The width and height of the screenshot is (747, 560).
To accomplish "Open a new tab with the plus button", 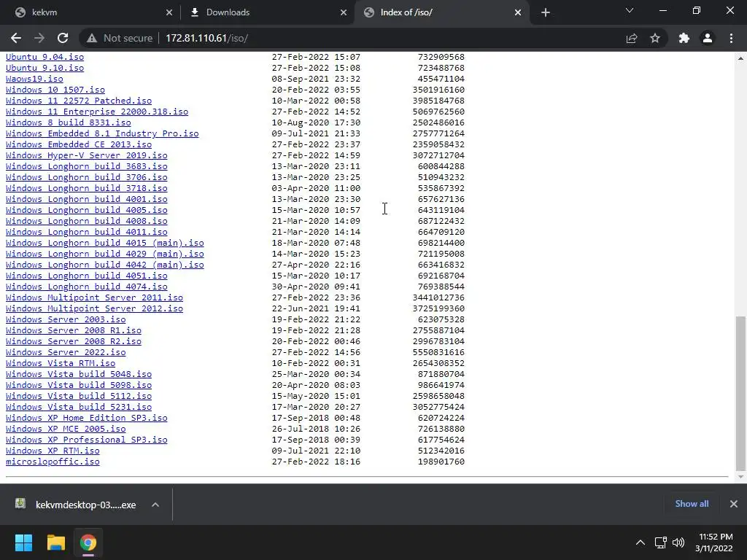I will [546, 12].
